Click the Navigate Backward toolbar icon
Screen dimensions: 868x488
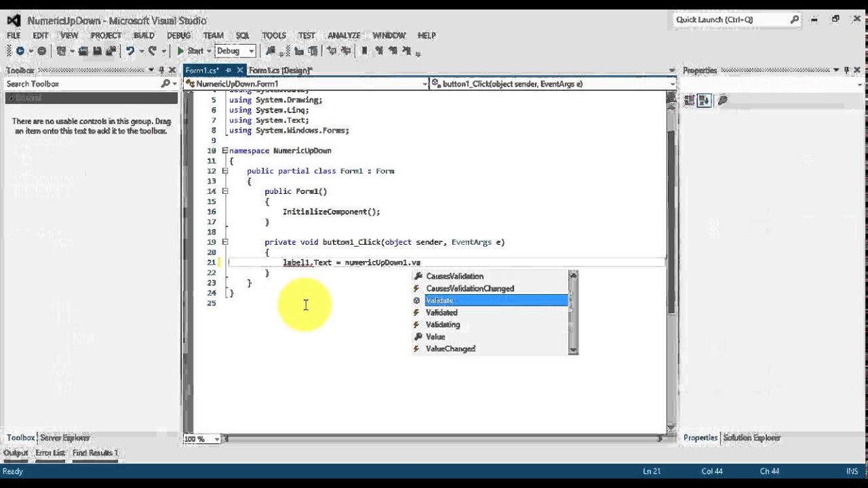coord(20,51)
